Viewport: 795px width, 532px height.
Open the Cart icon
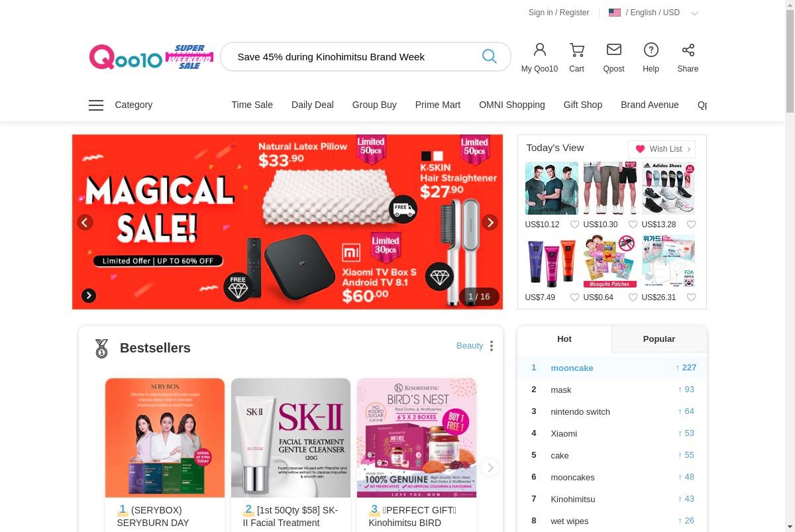pos(576,50)
